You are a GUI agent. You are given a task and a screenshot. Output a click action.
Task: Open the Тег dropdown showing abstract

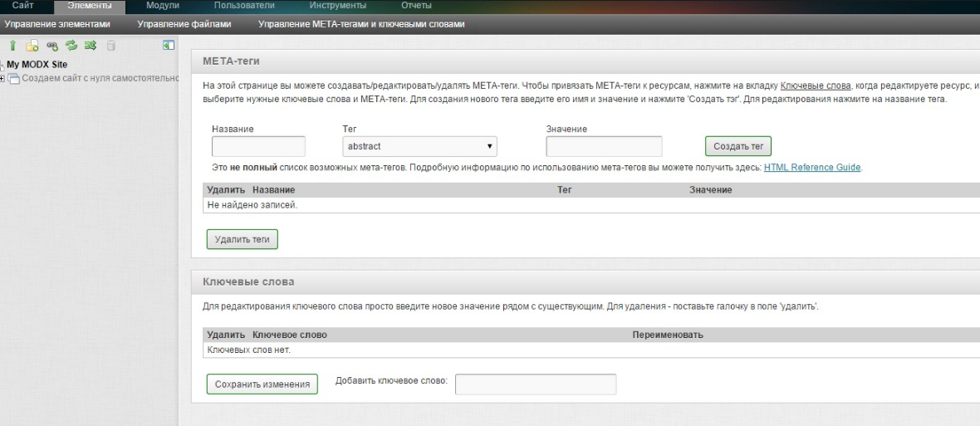(419, 146)
